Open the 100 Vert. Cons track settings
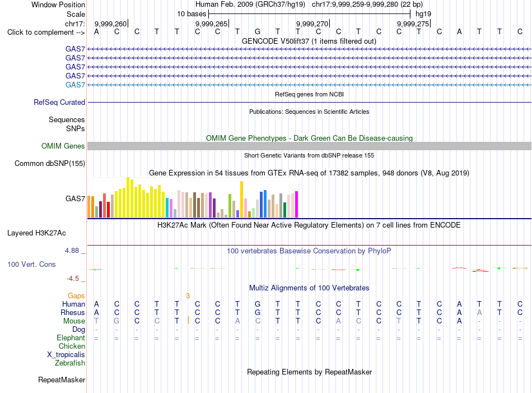The height and width of the screenshot is (393, 532). (31, 264)
